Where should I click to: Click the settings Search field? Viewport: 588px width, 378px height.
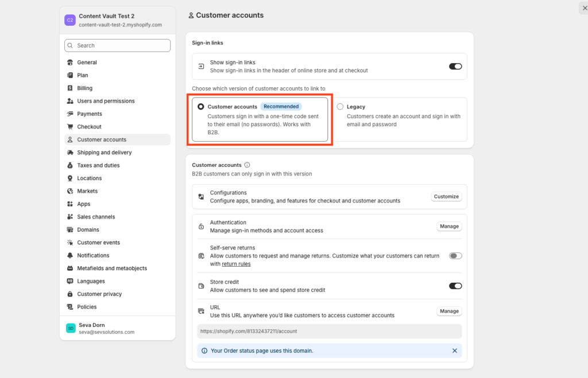[117, 45]
